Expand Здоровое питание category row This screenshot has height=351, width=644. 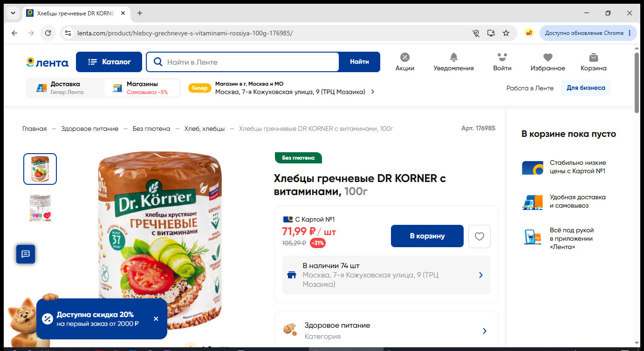click(x=386, y=331)
